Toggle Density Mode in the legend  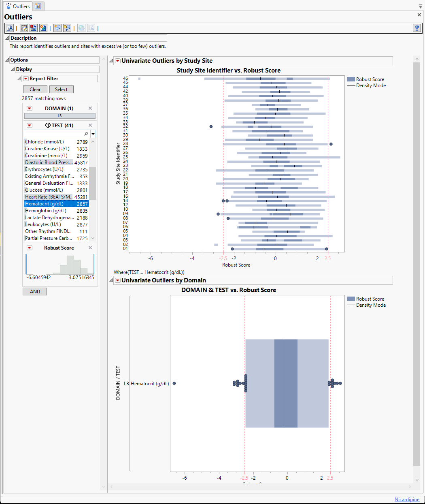coord(370,85)
